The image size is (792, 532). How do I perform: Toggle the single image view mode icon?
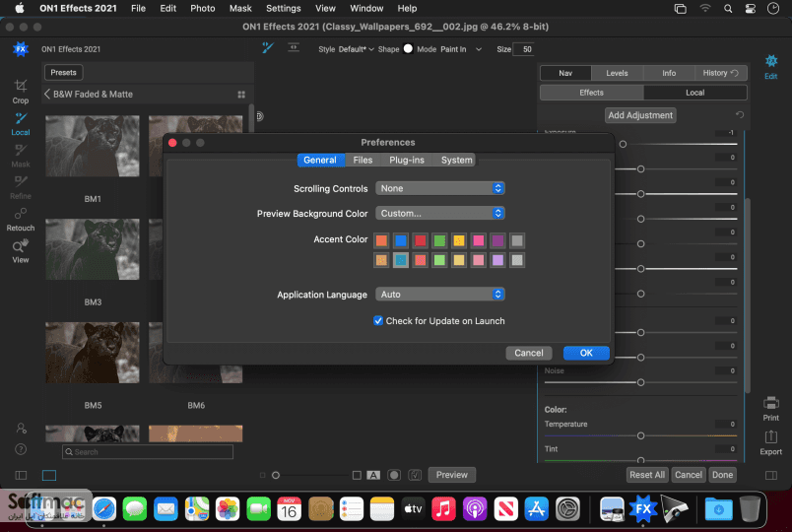point(49,475)
